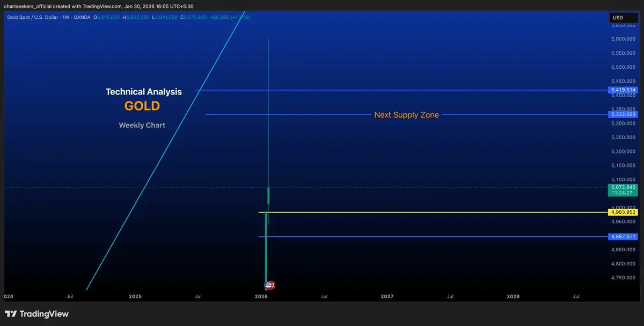Click the low value L4,941.500

(165, 17)
